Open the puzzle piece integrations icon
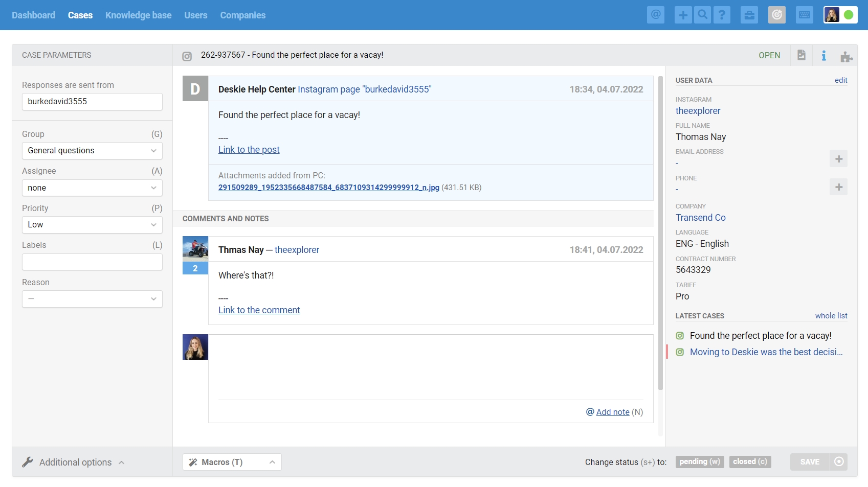 [847, 56]
